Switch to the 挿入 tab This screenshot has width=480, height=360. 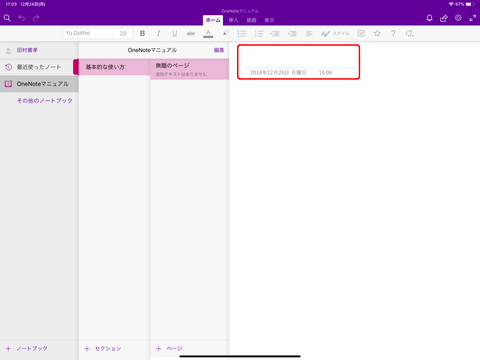pos(233,20)
